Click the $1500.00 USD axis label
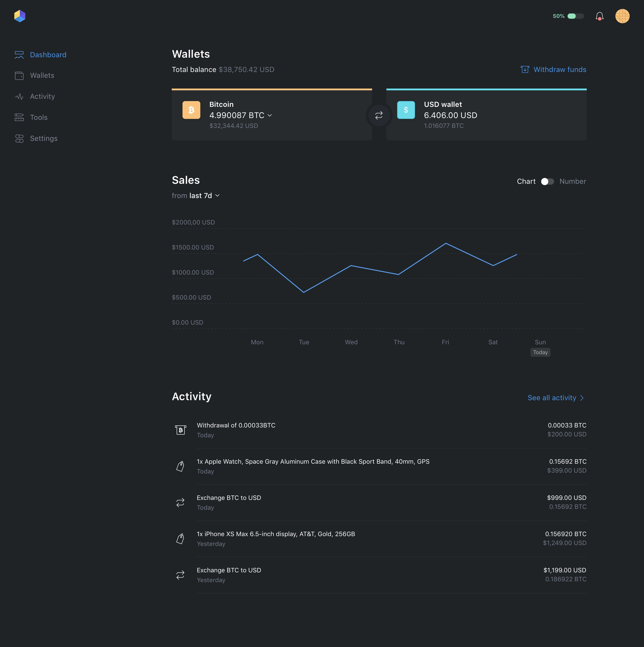This screenshot has width=644, height=647. 193,247
